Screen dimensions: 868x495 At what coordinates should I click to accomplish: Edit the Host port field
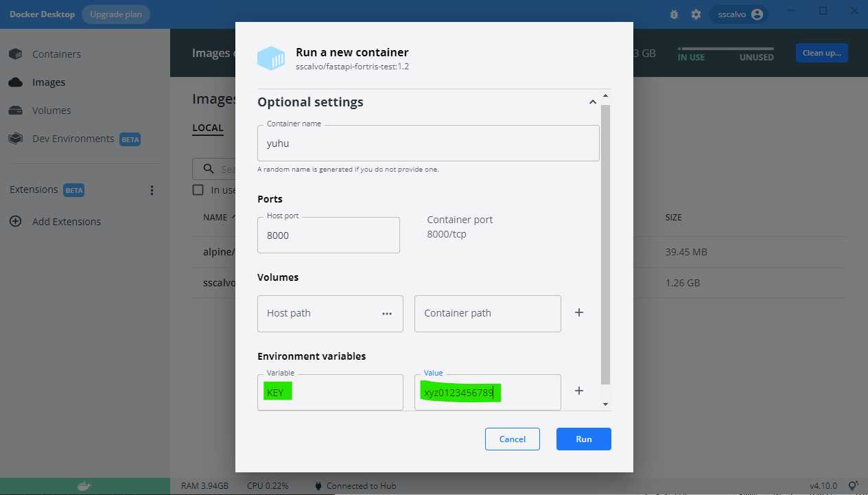click(329, 235)
